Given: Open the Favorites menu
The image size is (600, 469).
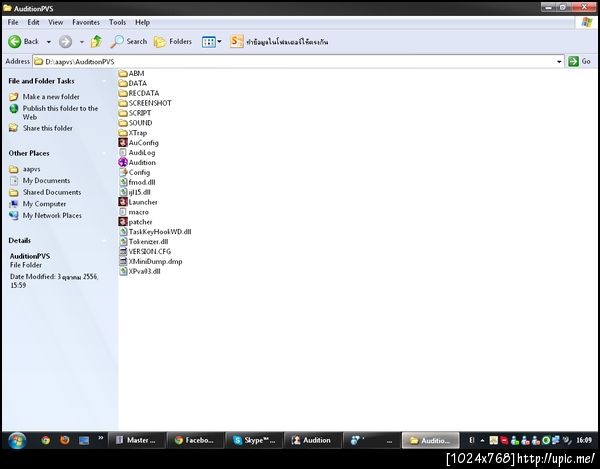Looking at the screenshot, I should [x=86, y=23].
